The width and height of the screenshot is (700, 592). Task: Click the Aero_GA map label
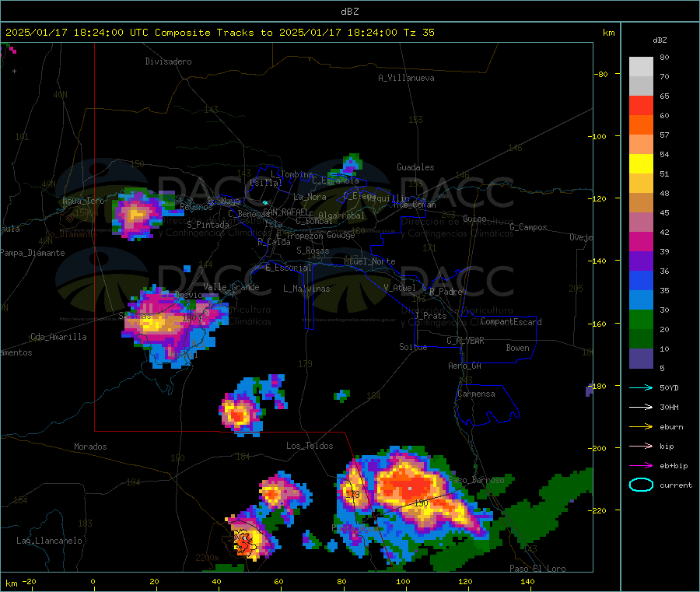point(465,366)
